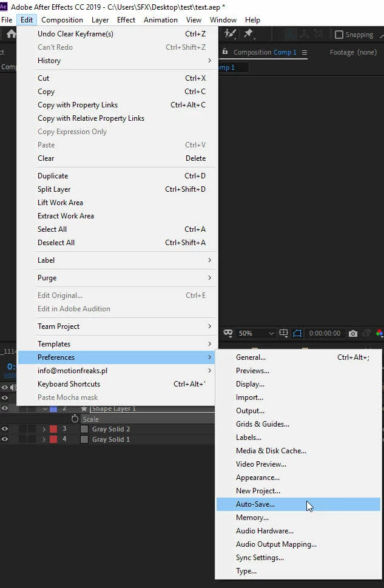The width and height of the screenshot is (384, 588).
Task: Enable the Snapping checkbox
Action: click(339, 35)
